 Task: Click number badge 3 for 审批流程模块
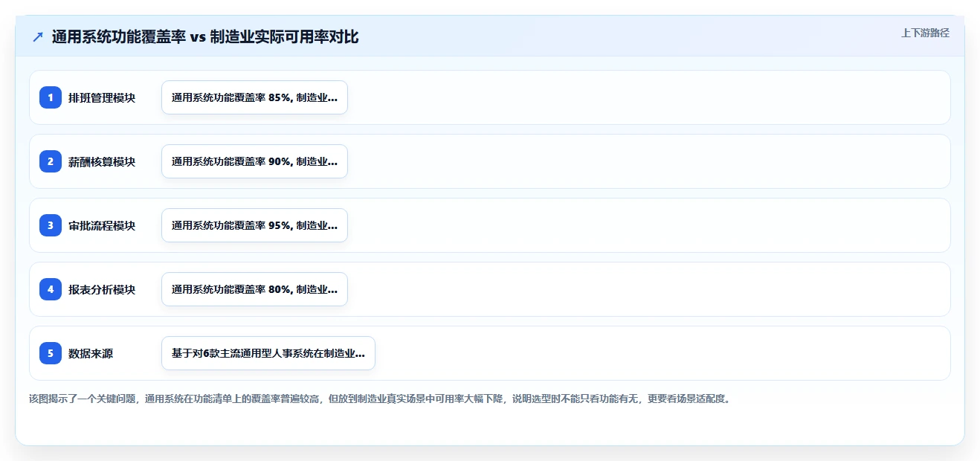51,225
